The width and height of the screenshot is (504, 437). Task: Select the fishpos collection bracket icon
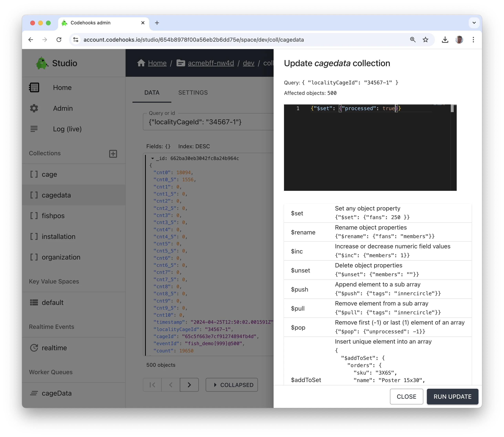pos(34,216)
